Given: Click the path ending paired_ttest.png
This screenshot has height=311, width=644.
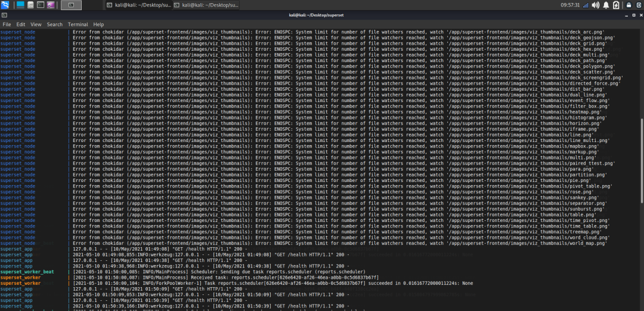Looking at the screenshot, I should (x=531, y=163).
